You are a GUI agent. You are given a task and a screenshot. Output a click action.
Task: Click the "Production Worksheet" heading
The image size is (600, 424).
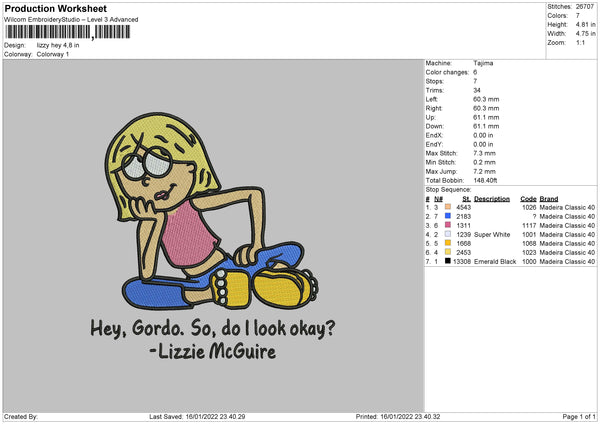[55, 8]
